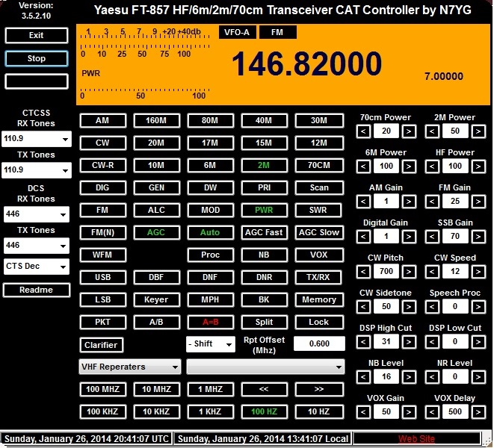Open the Web Site link
Screen dimensions: 494x448
coord(416,439)
